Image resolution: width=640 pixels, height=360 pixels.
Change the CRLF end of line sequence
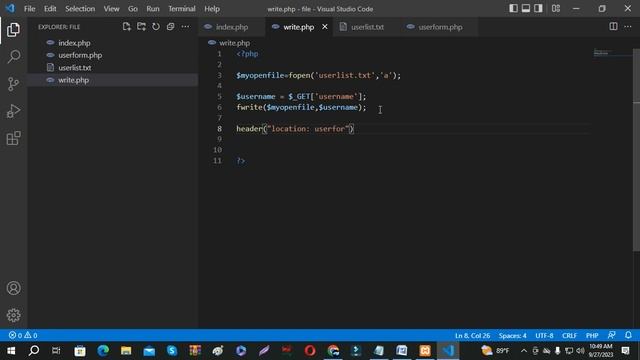coord(569,336)
